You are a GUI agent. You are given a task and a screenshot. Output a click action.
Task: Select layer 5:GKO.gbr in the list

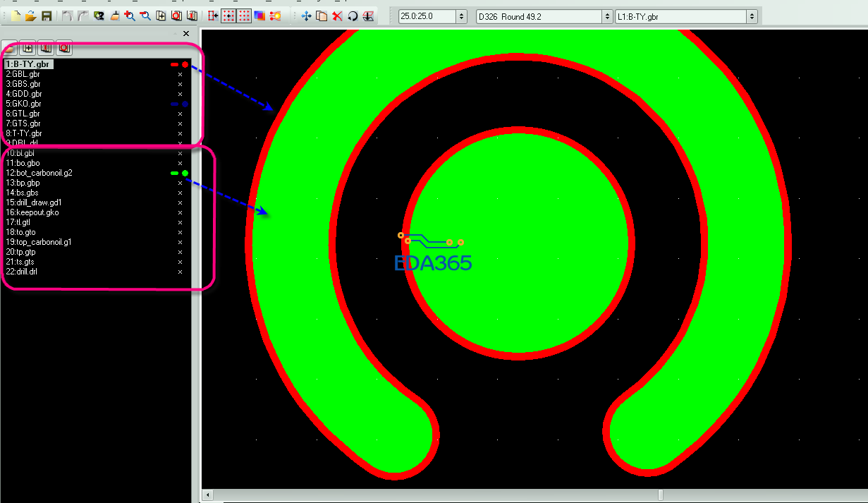23,104
